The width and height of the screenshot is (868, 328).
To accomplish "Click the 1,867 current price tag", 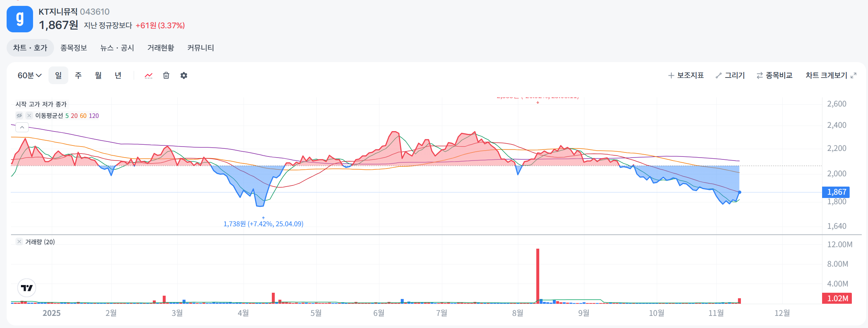I will (836, 192).
